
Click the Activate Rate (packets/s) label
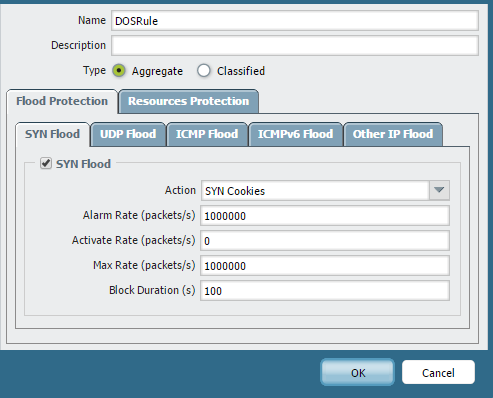pos(133,240)
